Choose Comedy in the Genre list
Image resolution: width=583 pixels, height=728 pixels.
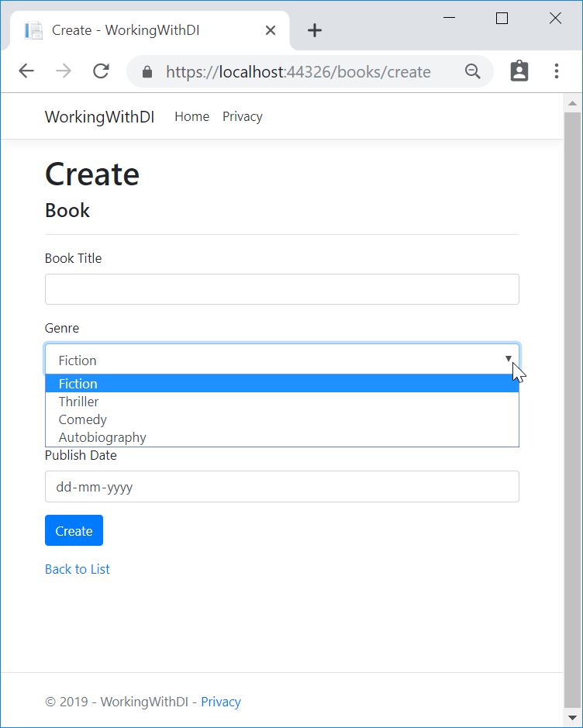coord(82,419)
